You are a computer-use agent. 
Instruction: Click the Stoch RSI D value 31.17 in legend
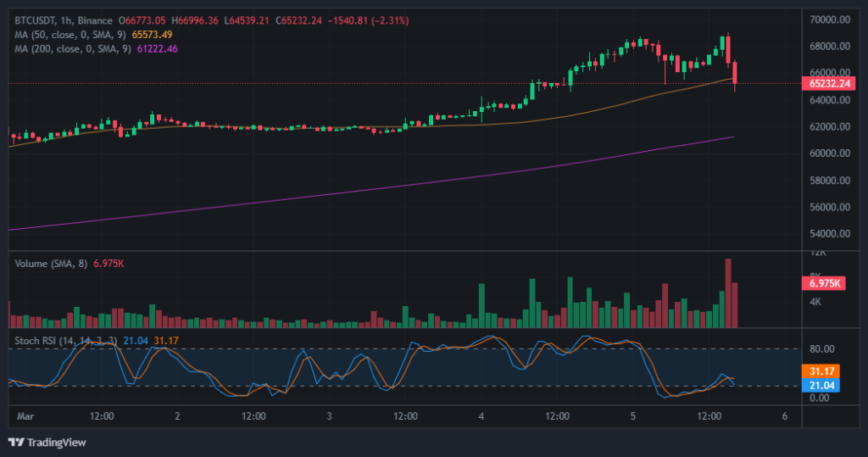pos(166,341)
